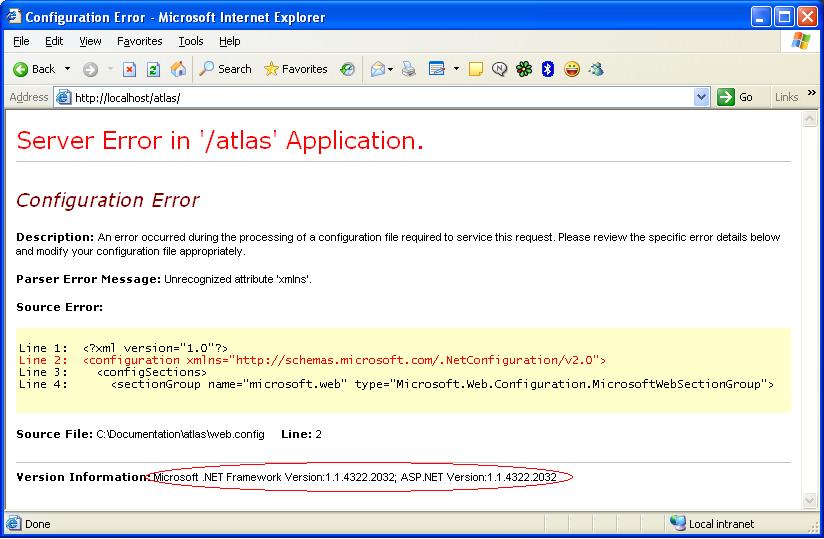824x539 pixels.
Task: Click the Stop loading icon
Action: click(129, 69)
